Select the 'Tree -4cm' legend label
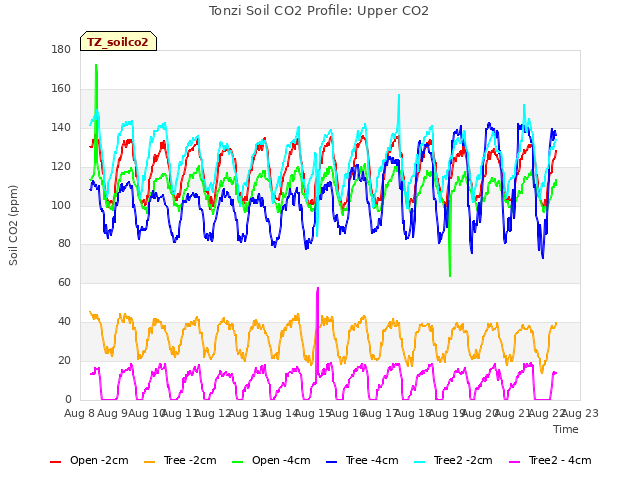Viewport: 640px width, 480px height. point(372,460)
